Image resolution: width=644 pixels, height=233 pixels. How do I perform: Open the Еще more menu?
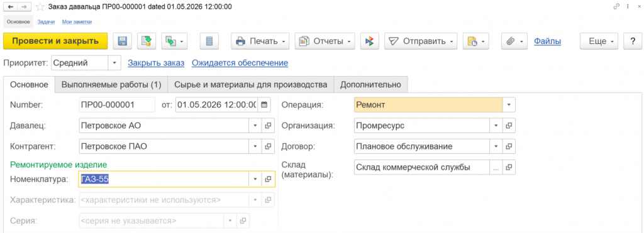(599, 41)
